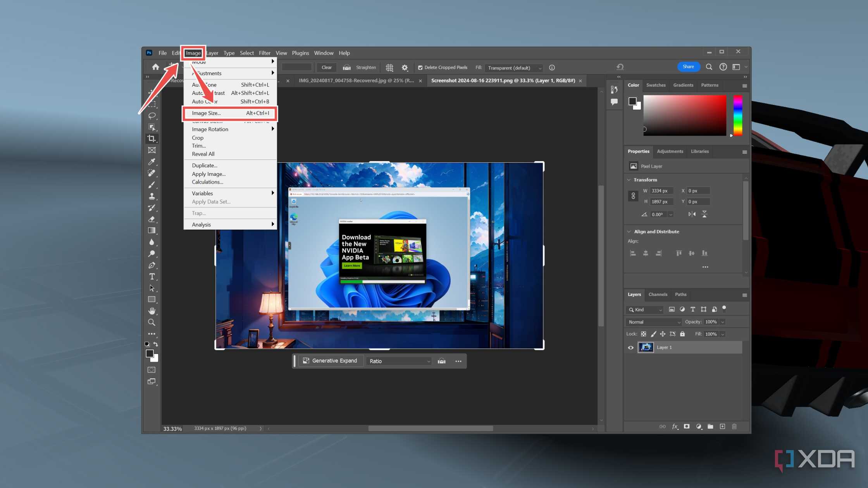Select the Hand tool
868x488 pixels.
152,311
